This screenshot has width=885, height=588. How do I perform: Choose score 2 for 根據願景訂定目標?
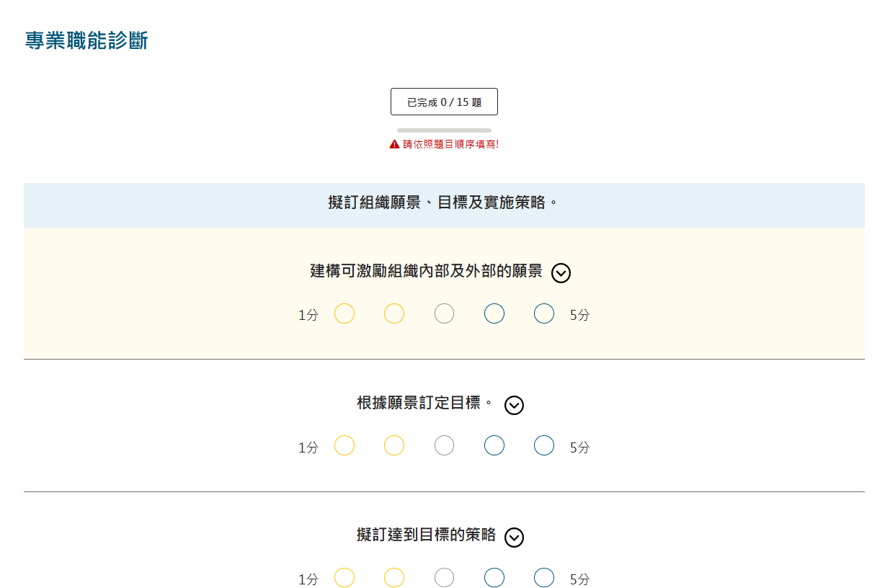[394, 446]
